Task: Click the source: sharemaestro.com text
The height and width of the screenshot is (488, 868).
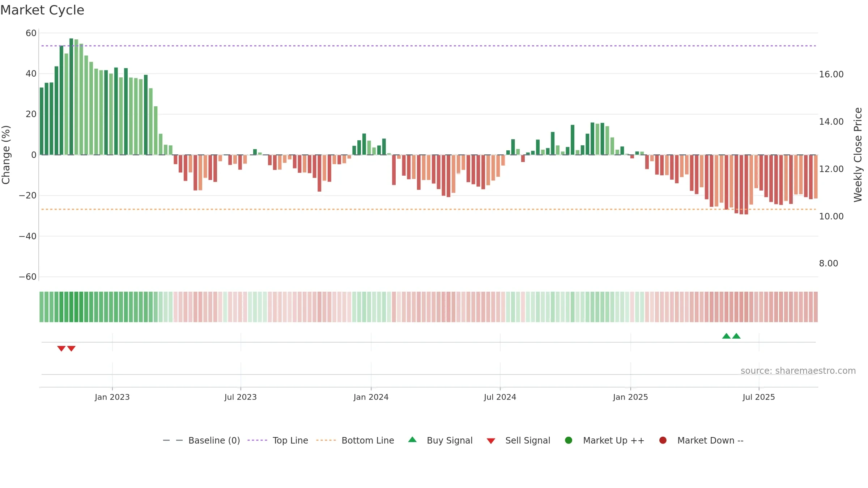Action: click(798, 371)
